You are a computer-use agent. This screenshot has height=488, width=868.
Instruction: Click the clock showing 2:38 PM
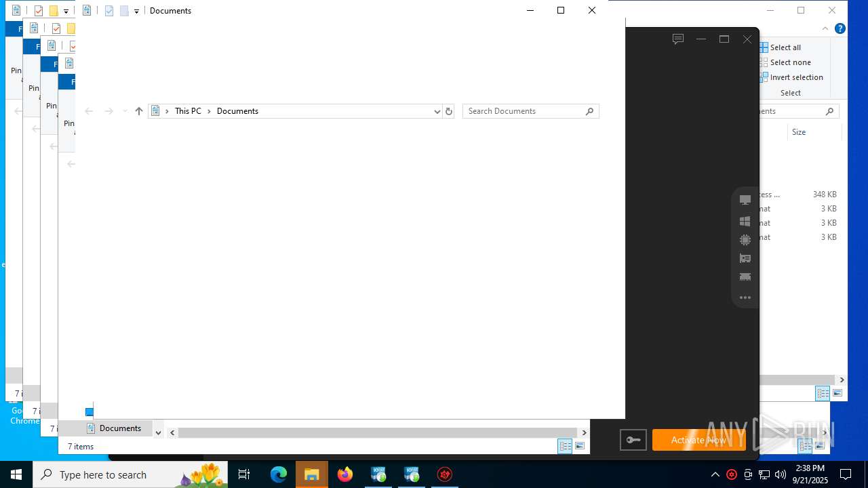point(810,468)
